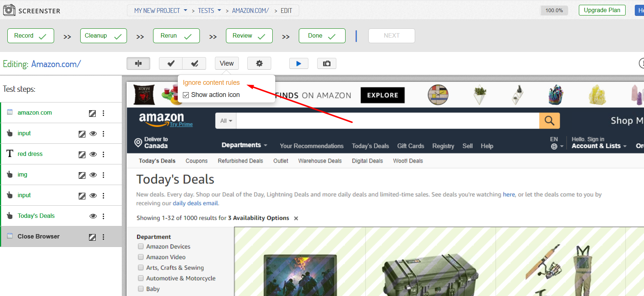The width and height of the screenshot is (644, 296).
Task: Open Outlet tab
Action: tap(280, 161)
